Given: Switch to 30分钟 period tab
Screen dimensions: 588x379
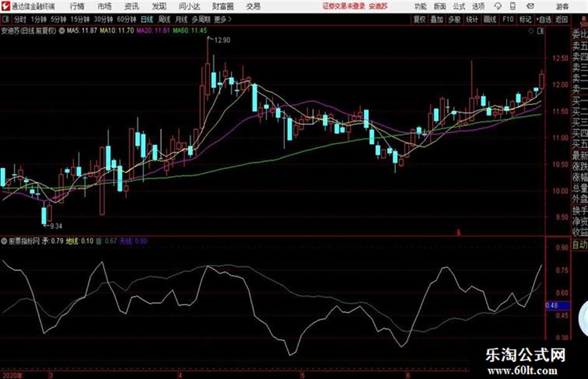Looking at the screenshot, I should [x=103, y=19].
